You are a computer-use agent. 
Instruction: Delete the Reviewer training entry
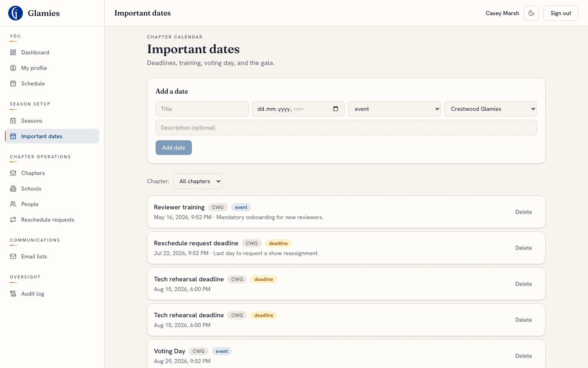coord(523,212)
